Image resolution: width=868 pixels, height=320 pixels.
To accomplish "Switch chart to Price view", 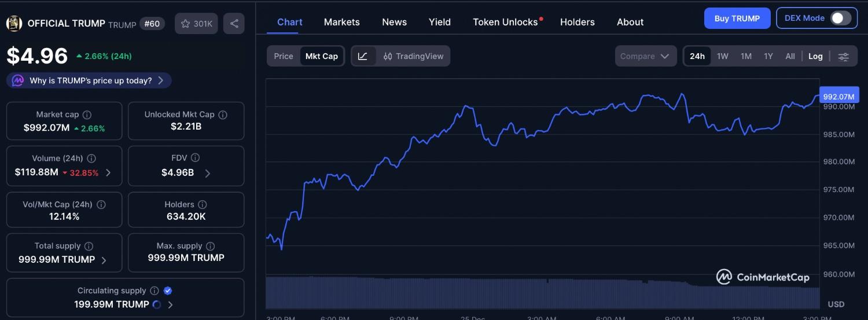I will coord(284,56).
